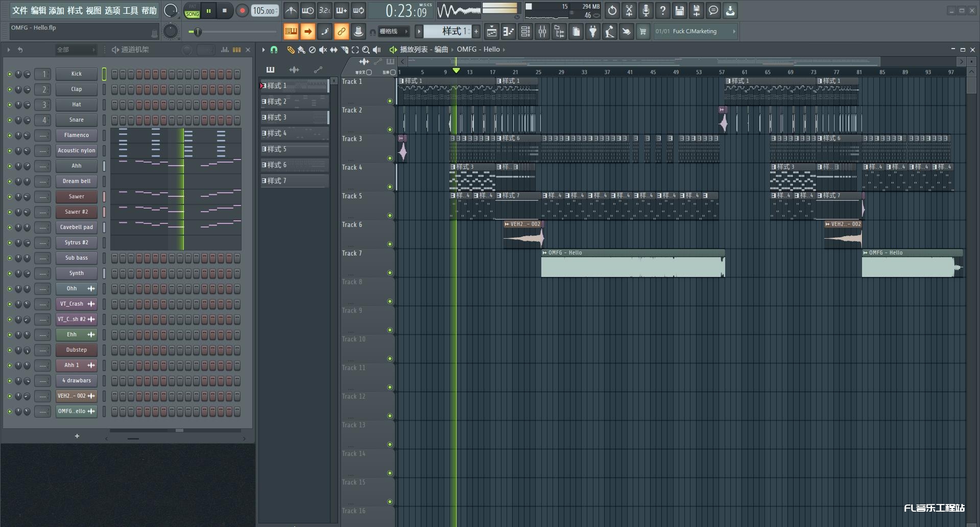Adjust the channel rack swing knob
This screenshot has width=980, height=527.
(x=187, y=50)
